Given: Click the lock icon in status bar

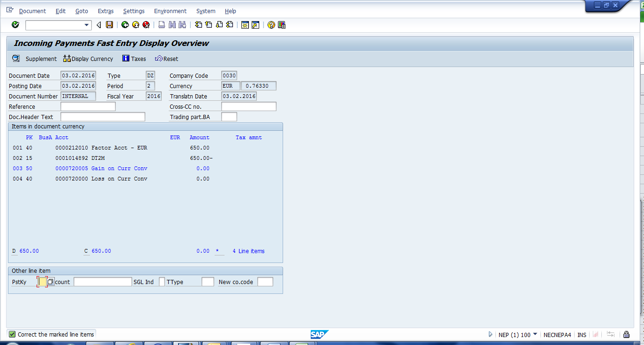Looking at the screenshot, I should click(x=626, y=335).
